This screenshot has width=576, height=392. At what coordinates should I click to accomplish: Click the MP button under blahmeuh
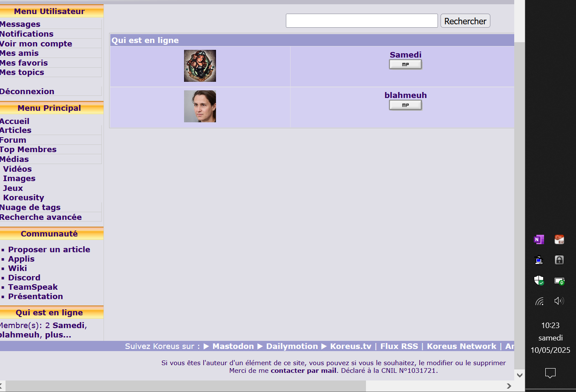[405, 105]
